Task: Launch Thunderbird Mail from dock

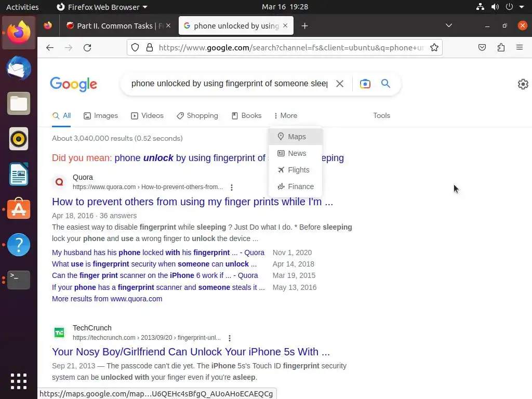Action: (x=19, y=68)
